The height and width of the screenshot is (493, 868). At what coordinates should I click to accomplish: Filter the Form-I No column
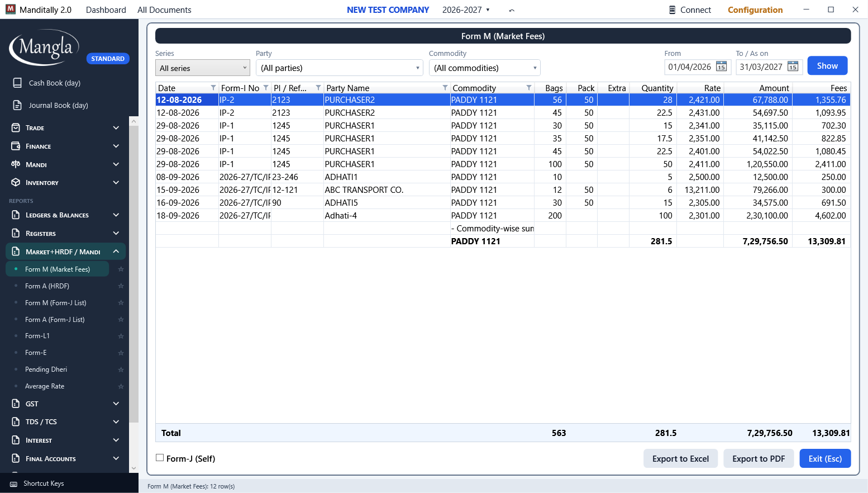pos(266,88)
